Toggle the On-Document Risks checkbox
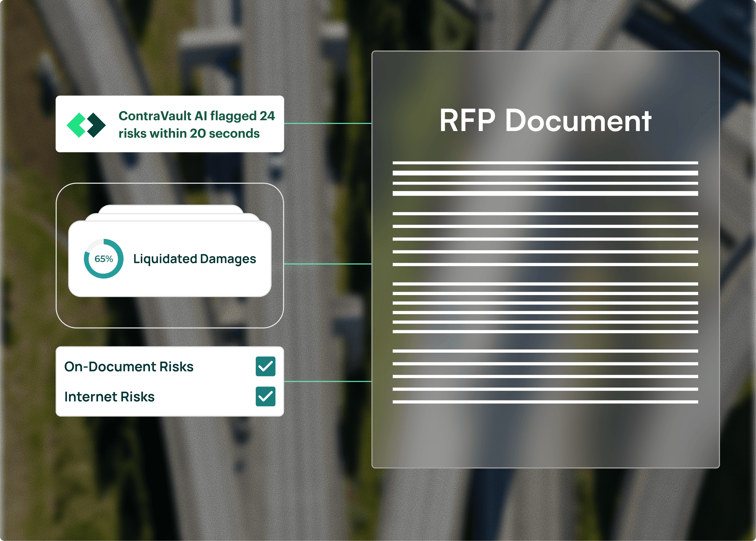The height and width of the screenshot is (541, 756). [266, 366]
